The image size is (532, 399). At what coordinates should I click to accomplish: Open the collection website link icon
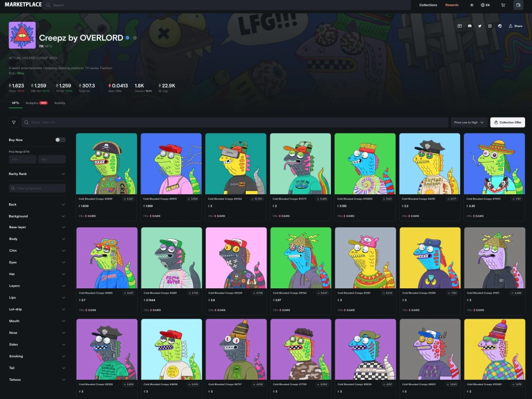click(x=460, y=26)
